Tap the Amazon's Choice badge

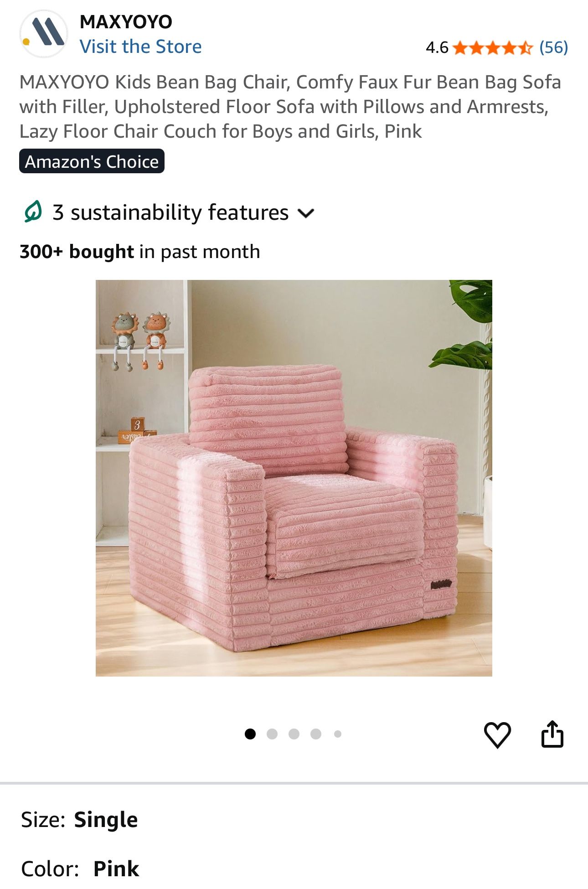[x=92, y=161]
